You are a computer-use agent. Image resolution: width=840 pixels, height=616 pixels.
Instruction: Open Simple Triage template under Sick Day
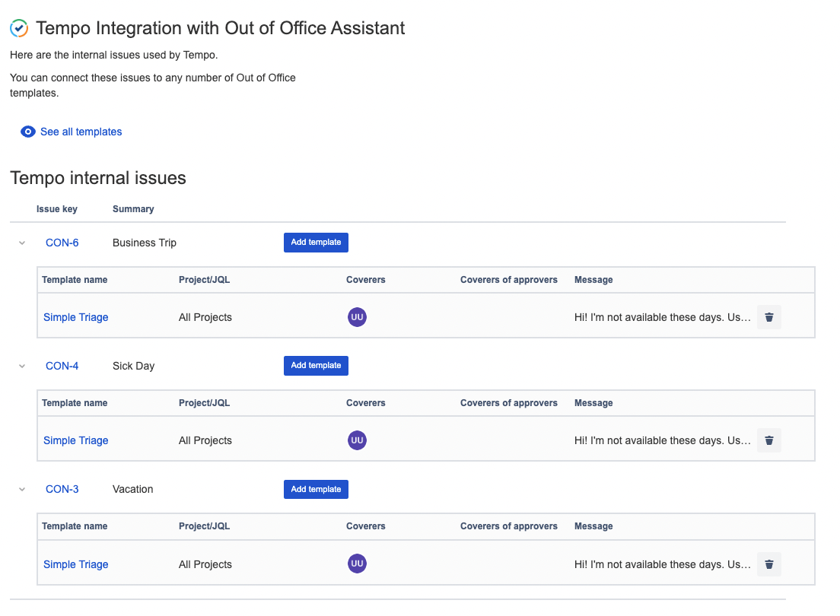pos(75,440)
